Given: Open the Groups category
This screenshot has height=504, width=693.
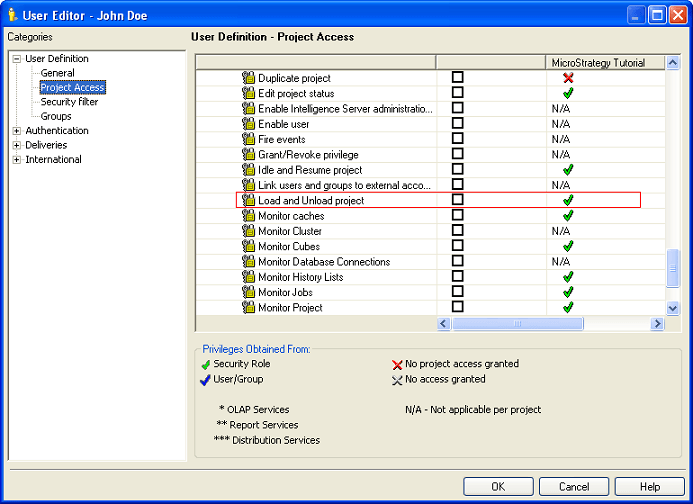Looking at the screenshot, I should point(56,116).
